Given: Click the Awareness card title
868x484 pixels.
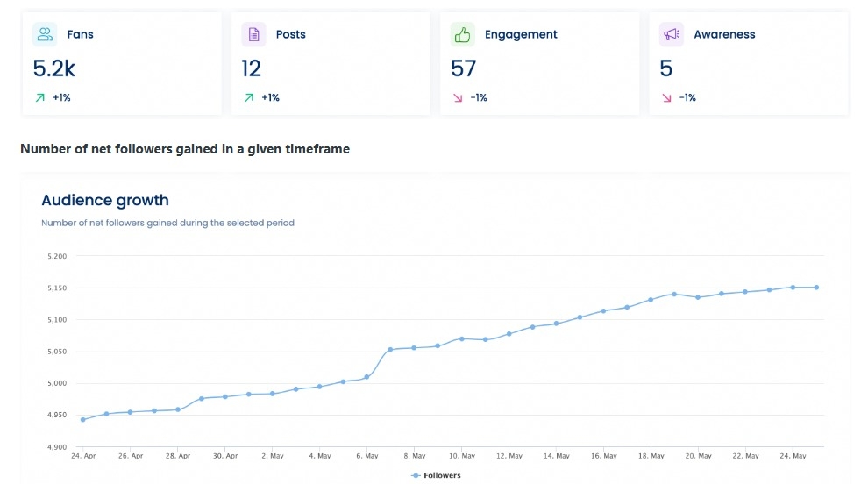Looking at the screenshot, I should click(x=723, y=34).
